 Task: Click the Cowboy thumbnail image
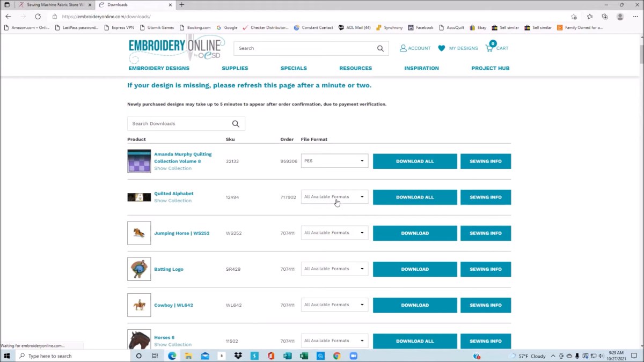pyautogui.click(x=139, y=305)
